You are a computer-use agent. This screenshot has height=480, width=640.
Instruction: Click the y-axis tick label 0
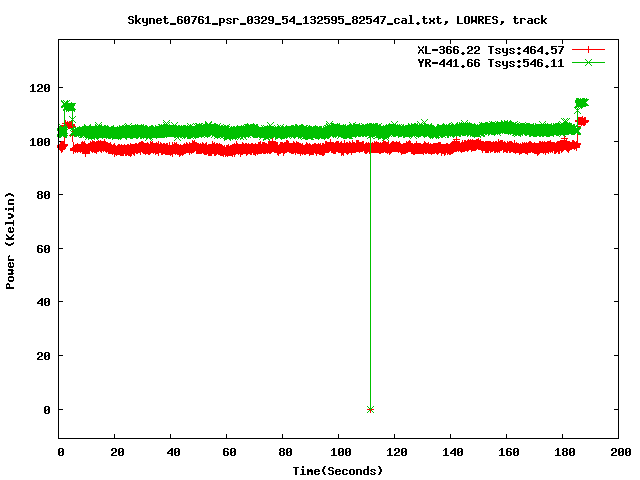[47, 410]
